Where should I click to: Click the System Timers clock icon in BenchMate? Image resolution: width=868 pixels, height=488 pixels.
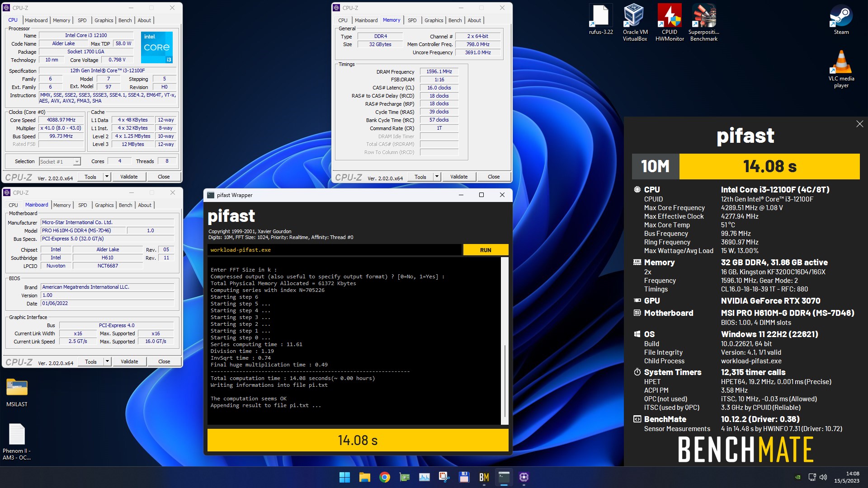tap(637, 372)
